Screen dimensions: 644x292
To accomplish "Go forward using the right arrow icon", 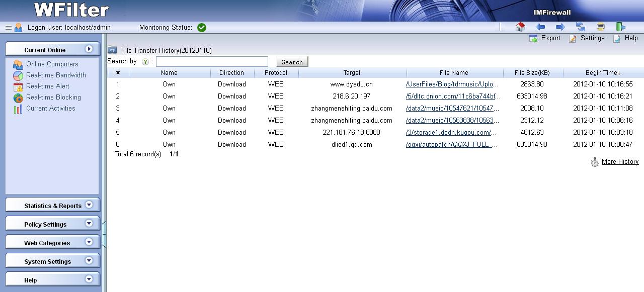I will click(560, 27).
